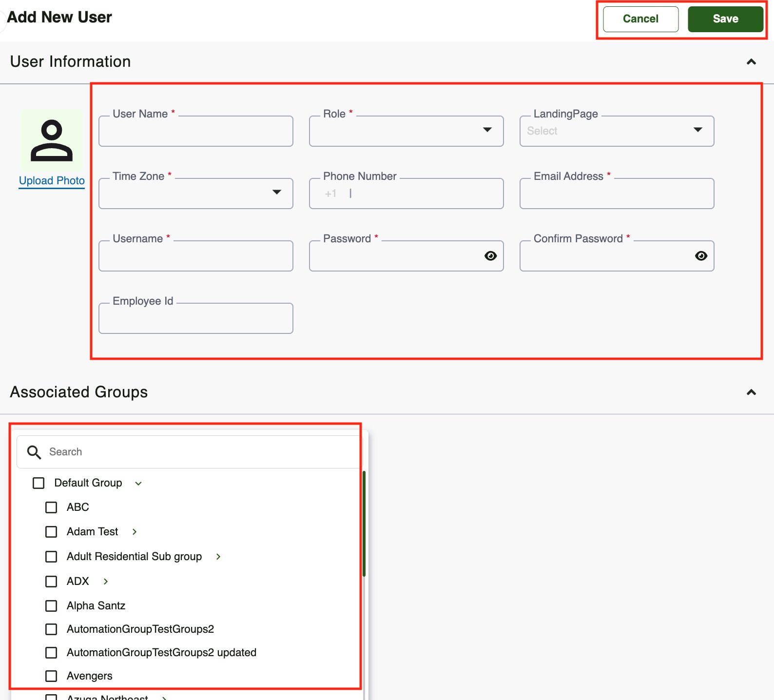Check the Default Group checkbox
Image resolution: width=774 pixels, height=700 pixels.
click(x=39, y=483)
